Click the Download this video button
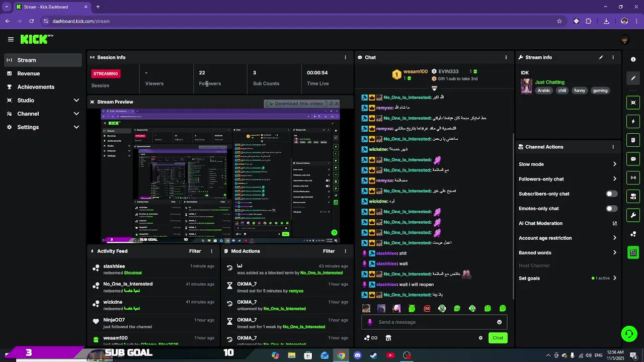644x362 pixels. [x=296, y=104]
